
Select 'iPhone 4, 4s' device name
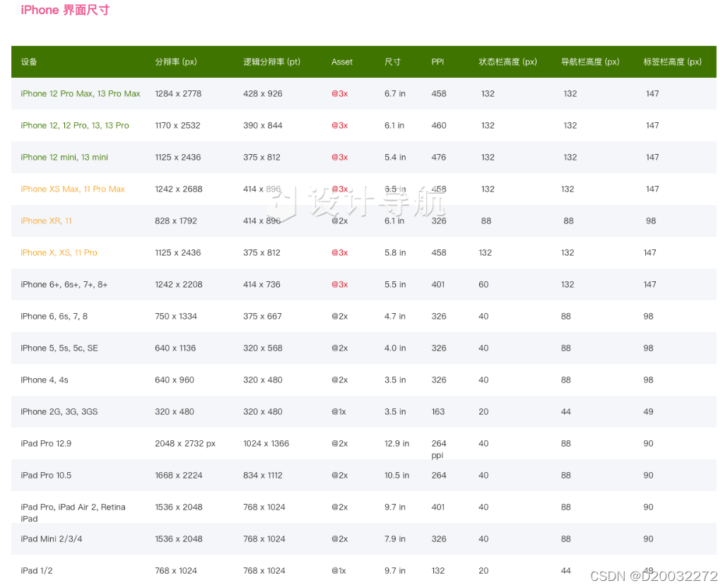click(x=44, y=380)
